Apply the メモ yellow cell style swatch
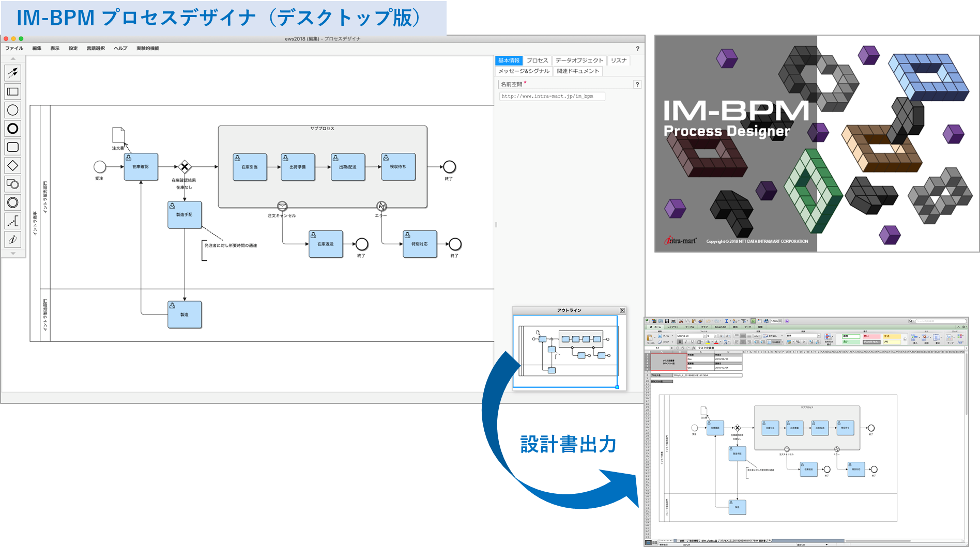 click(892, 342)
